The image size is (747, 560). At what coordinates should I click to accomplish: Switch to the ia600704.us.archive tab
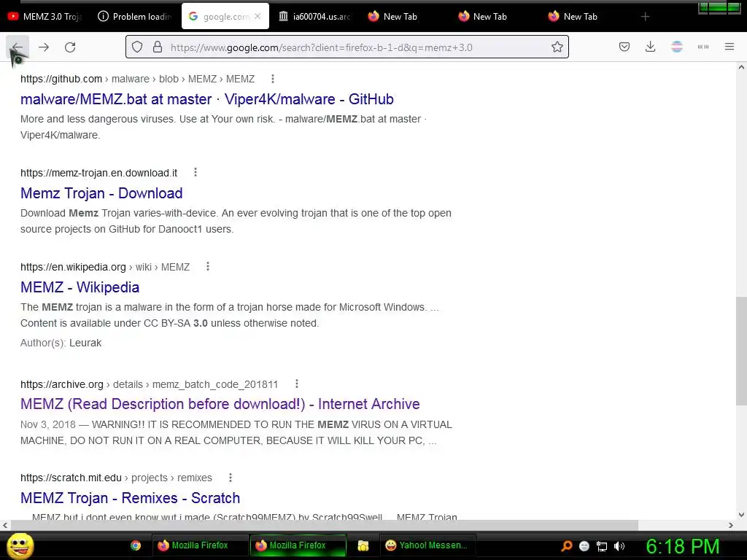click(x=315, y=16)
